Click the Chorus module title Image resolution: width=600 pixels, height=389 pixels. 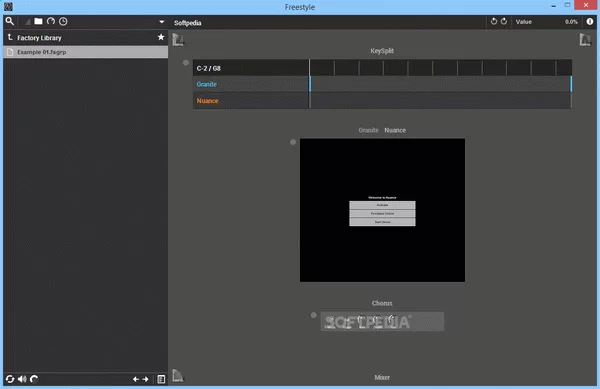tap(382, 303)
